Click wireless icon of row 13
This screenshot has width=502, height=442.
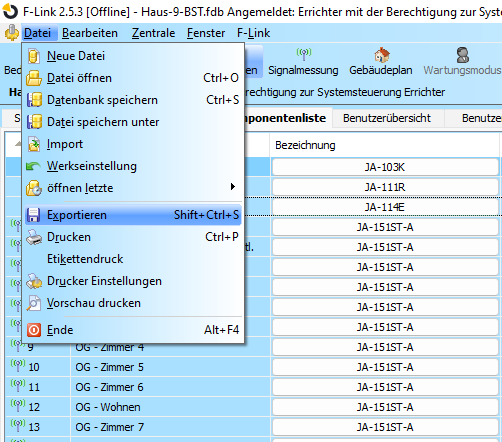[x=18, y=425]
